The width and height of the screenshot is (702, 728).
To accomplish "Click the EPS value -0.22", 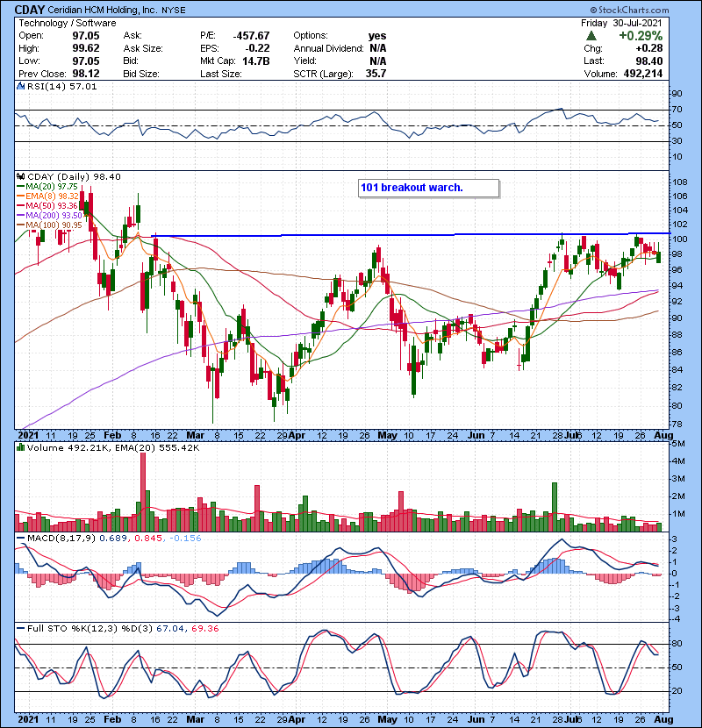I will (257, 48).
